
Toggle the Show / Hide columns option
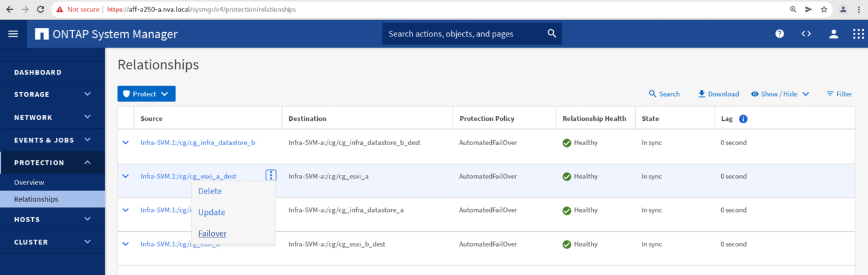(x=779, y=94)
